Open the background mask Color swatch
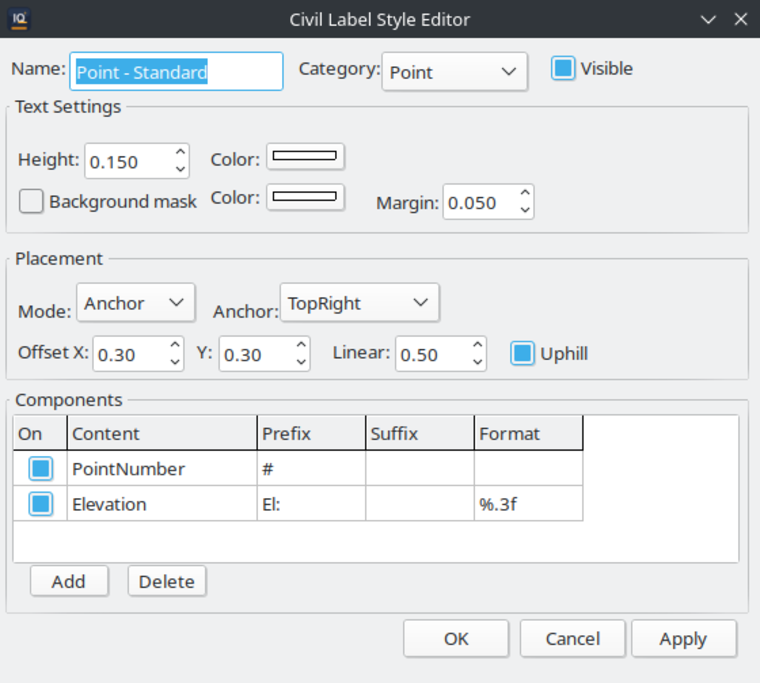Viewport: 760px width, 683px height. (305, 197)
